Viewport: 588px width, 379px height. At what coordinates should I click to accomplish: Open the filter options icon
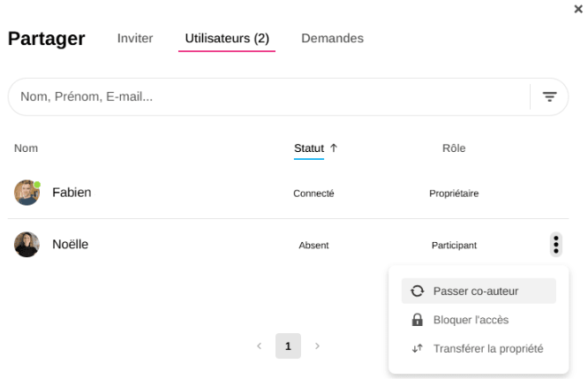(549, 97)
